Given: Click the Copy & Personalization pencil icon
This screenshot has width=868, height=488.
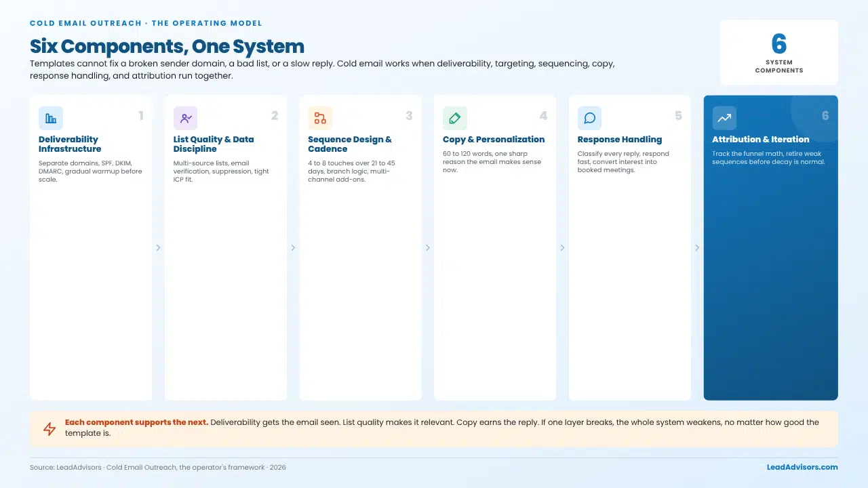Looking at the screenshot, I should pos(455,118).
